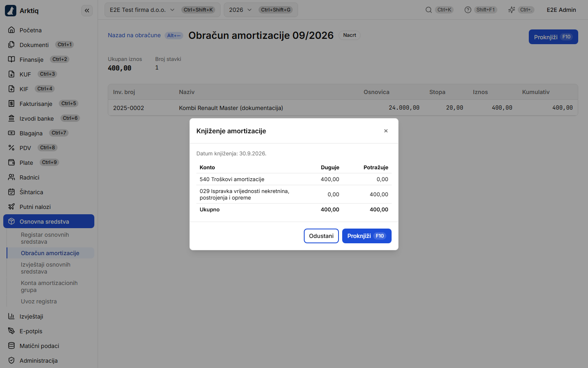Click the KIF document icon
Viewport: 588px width, 368px height.
pos(11,89)
